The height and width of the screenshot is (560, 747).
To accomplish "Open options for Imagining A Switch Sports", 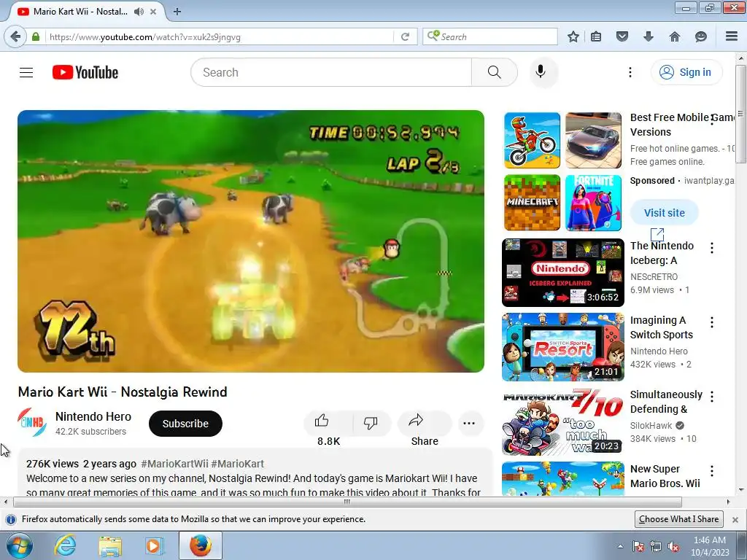I will [x=712, y=322].
